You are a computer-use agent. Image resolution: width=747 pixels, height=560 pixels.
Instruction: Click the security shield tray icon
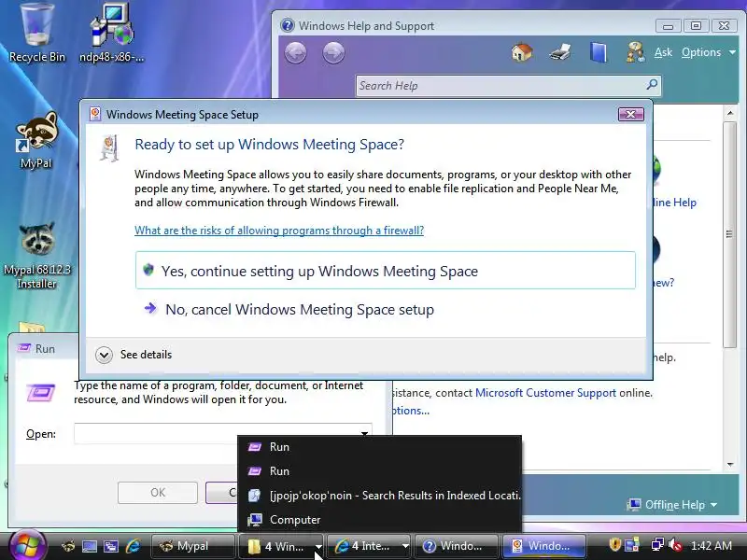pos(615,544)
